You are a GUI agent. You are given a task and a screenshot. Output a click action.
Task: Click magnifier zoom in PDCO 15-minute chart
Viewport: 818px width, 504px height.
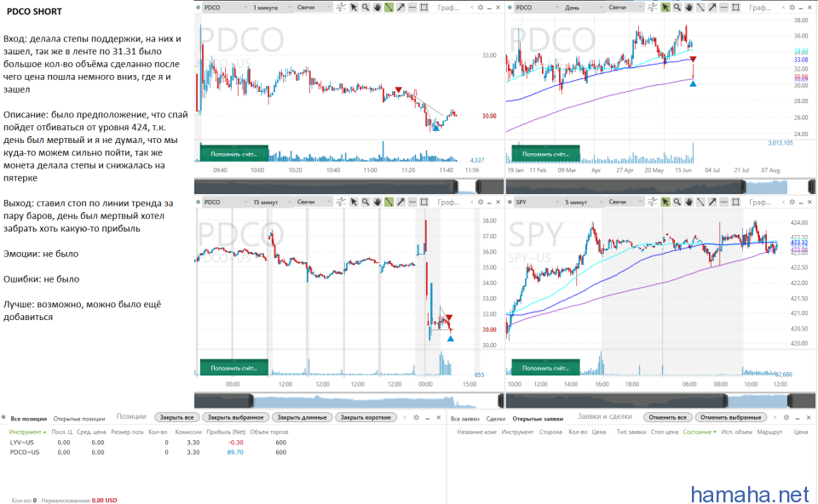366,202
